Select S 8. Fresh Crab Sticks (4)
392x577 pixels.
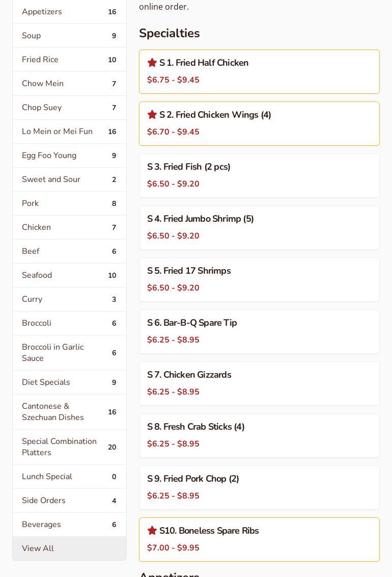pyautogui.click(x=259, y=435)
